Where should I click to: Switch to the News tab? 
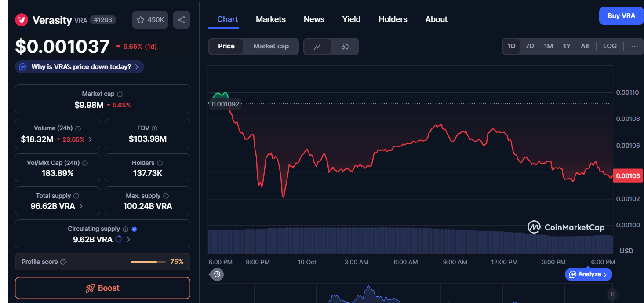[x=314, y=19]
